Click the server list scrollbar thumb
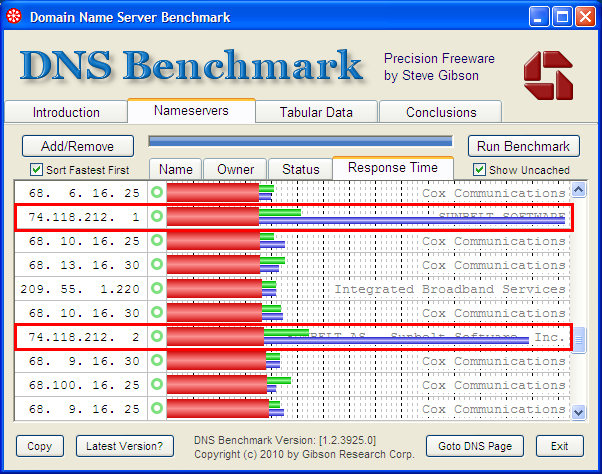The height and width of the screenshot is (474, 602). pyautogui.click(x=578, y=340)
